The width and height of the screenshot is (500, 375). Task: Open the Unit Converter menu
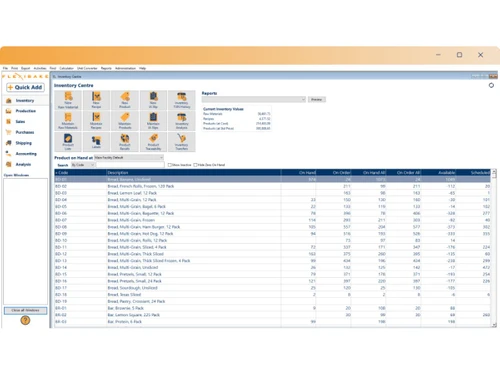[87, 68]
